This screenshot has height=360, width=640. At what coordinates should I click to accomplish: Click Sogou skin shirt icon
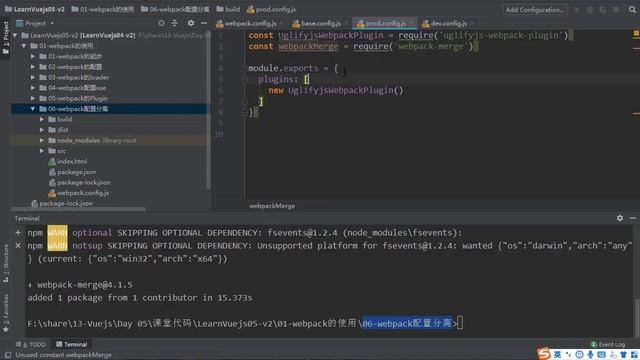[623, 354]
